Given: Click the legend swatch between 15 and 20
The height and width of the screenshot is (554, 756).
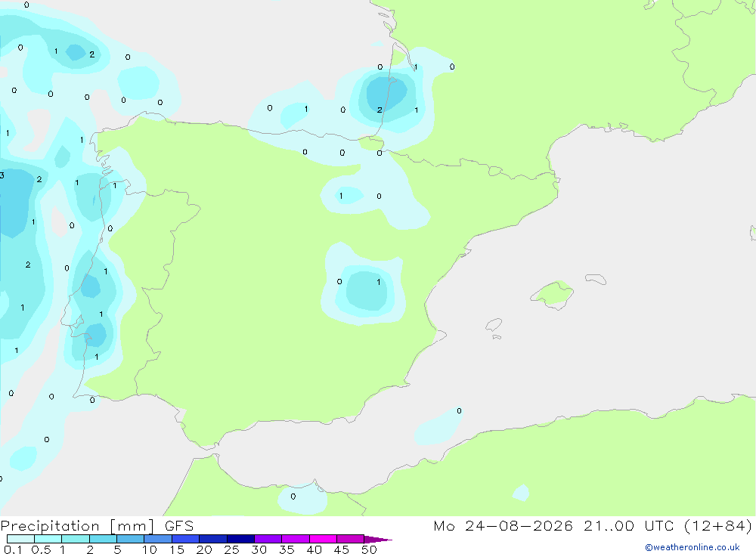Looking at the screenshot, I should (x=186, y=539).
